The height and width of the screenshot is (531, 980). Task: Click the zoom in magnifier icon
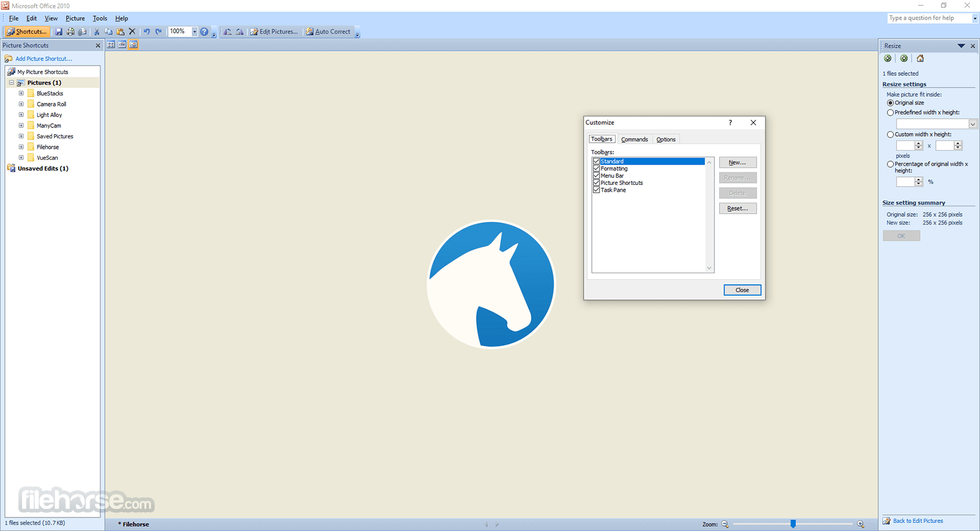coord(861,524)
